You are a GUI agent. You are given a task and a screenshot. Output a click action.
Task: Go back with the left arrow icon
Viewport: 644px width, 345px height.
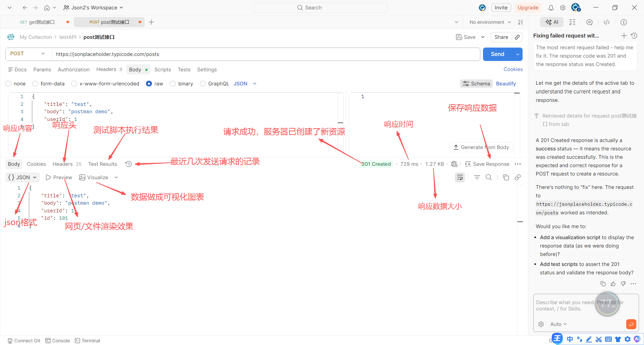pyautogui.click(x=25, y=7)
